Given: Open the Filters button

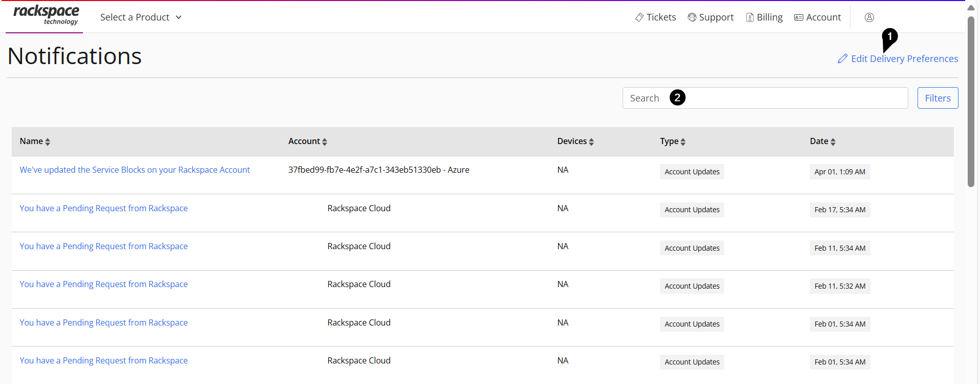Looking at the screenshot, I should point(938,98).
